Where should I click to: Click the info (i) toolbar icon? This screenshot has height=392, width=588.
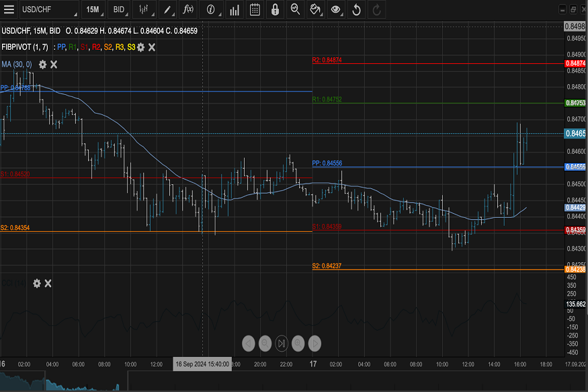pyautogui.click(x=210, y=9)
